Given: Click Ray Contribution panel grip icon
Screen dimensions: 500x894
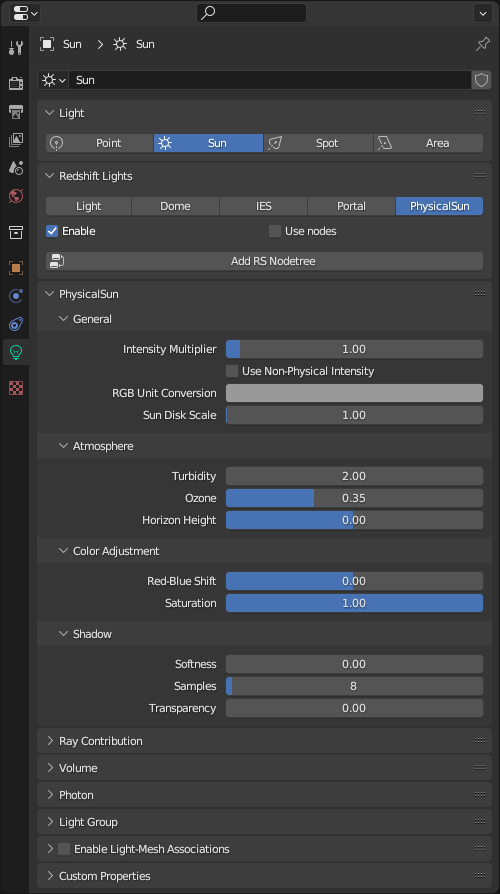Looking at the screenshot, I should [480, 741].
